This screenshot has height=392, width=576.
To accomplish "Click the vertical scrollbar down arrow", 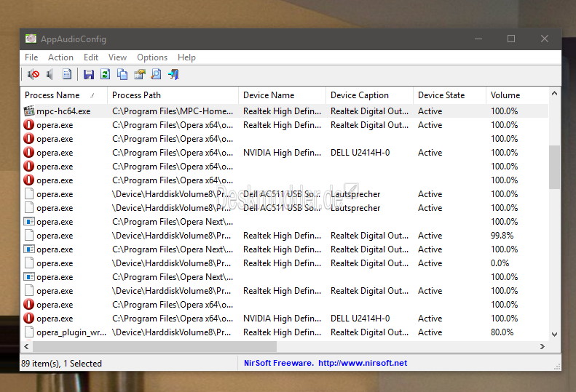I will [555, 334].
